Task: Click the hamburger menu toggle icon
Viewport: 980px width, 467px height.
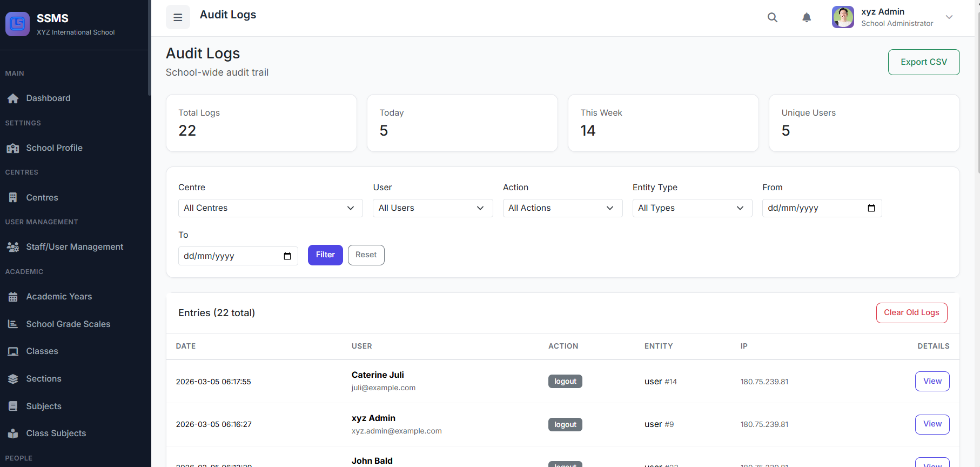Action: [x=178, y=17]
